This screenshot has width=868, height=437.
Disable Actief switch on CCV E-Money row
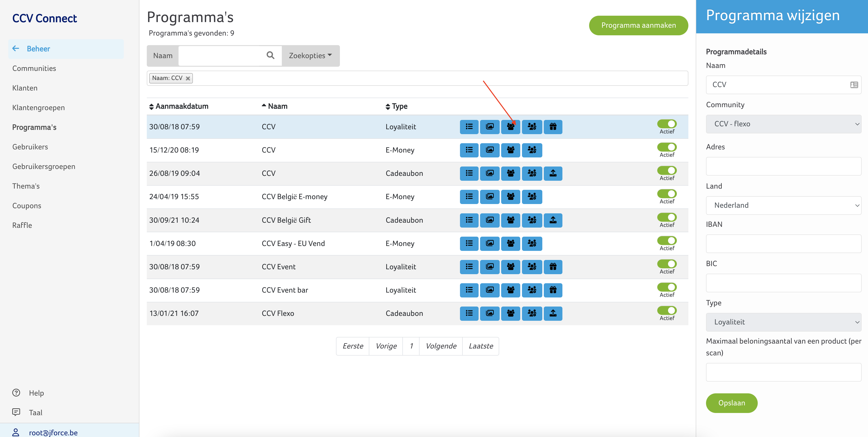click(x=667, y=147)
